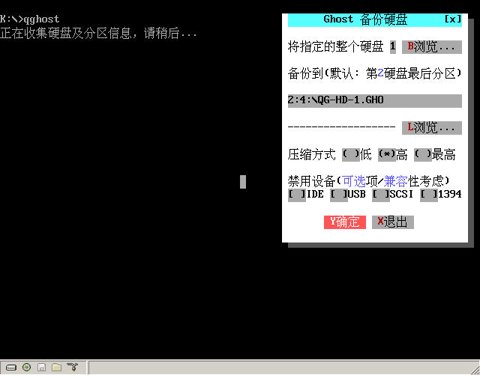The height and width of the screenshot is (375, 480).
Task: Click the label 压缩方式
Action: coord(312,155)
